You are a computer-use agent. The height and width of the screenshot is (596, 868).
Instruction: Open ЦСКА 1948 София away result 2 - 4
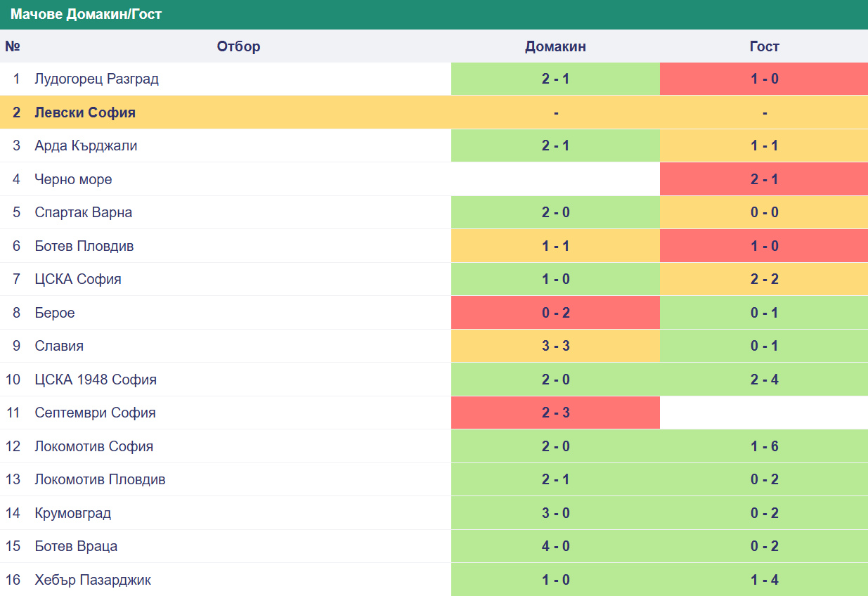[764, 380]
